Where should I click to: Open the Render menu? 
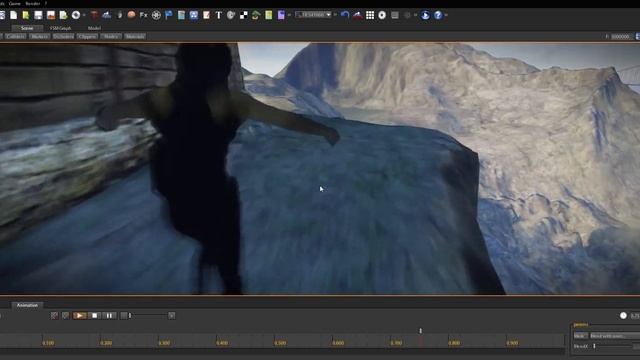[33, 3]
